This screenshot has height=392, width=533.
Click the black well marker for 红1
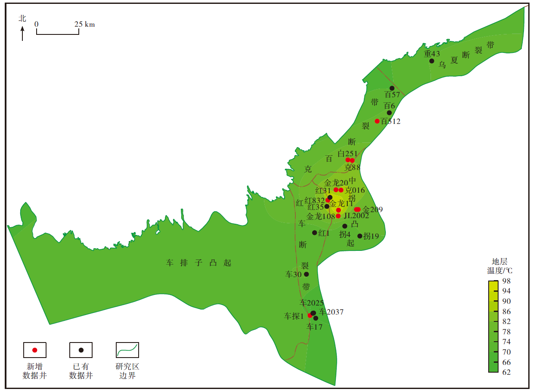(315, 233)
